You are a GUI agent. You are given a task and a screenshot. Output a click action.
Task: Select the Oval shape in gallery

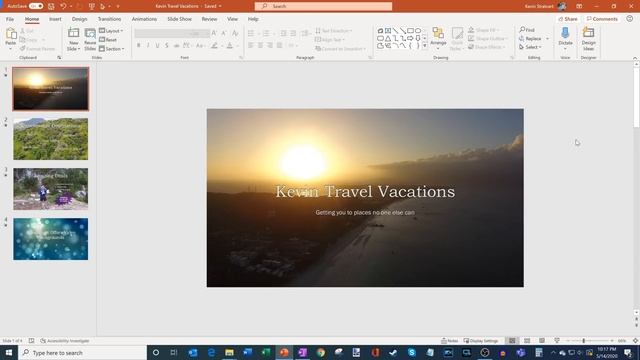click(x=418, y=31)
